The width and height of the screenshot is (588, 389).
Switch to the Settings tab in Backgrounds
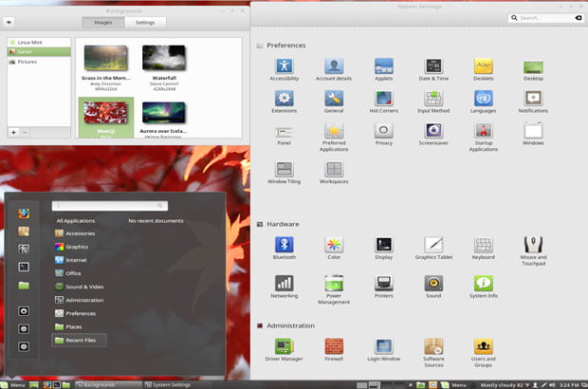pyautogui.click(x=145, y=22)
